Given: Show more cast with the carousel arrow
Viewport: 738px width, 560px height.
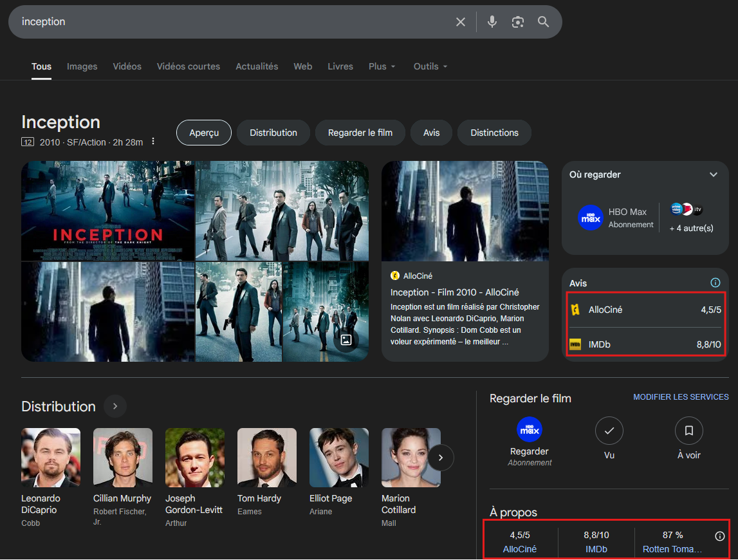Looking at the screenshot, I should tap(441, 457).
